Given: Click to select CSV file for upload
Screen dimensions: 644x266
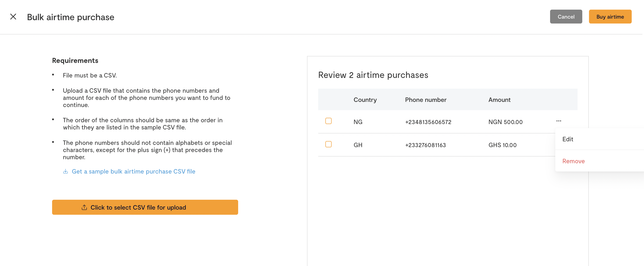Looking at the screenshot, I should tap(145, 207).
